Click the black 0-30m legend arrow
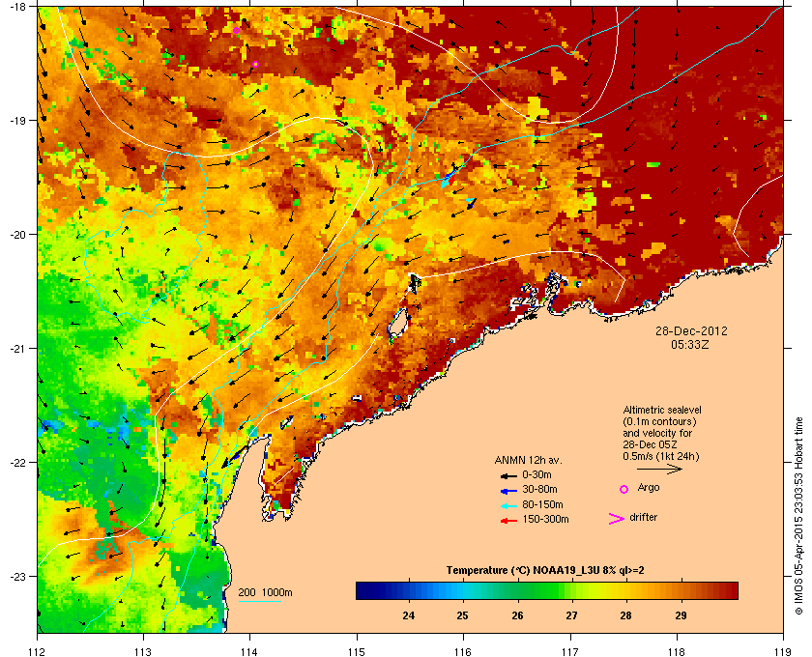 point(508,475)
